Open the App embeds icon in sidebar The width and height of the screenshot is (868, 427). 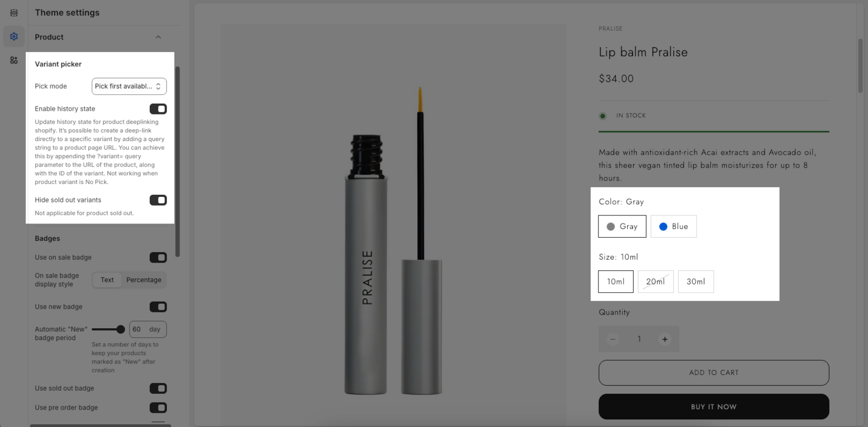coord(14,60)
